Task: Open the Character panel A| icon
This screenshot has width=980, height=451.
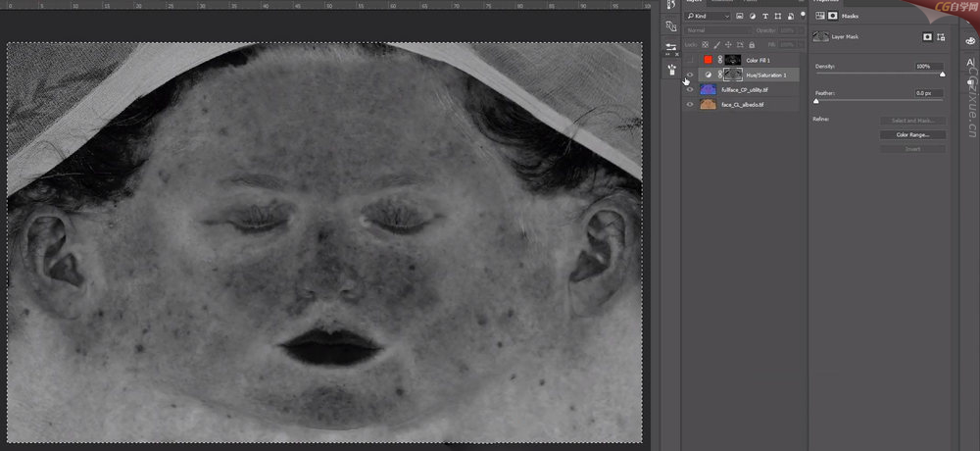Action: click(970, 63)
